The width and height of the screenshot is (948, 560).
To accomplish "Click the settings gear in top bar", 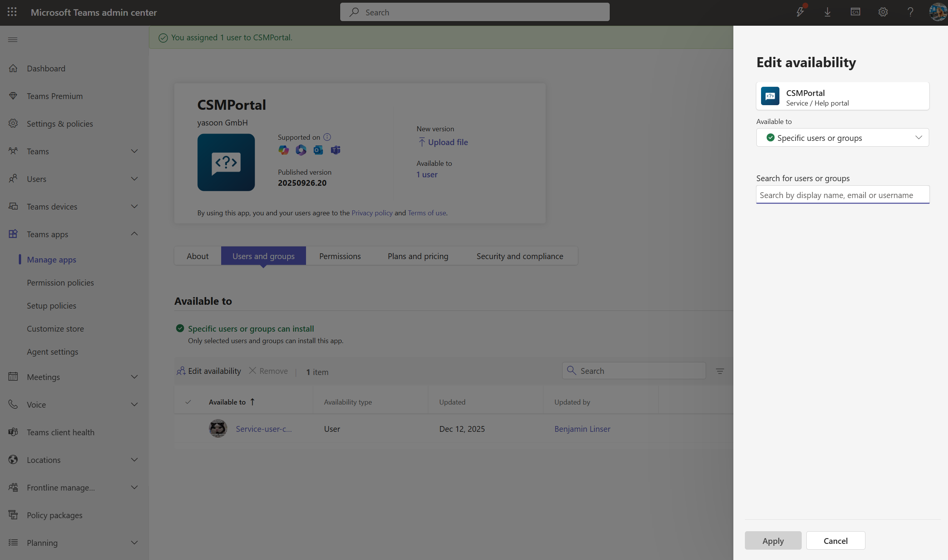I will point(883,12).
